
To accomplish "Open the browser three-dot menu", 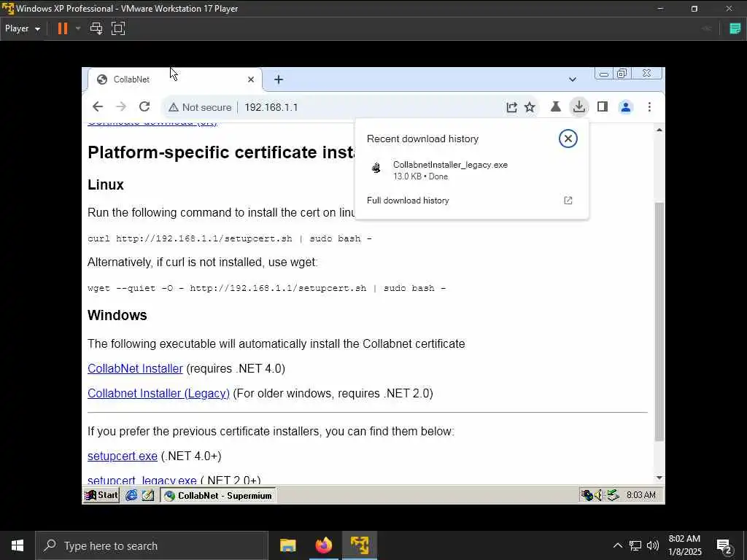I will [x=649, y=106].
